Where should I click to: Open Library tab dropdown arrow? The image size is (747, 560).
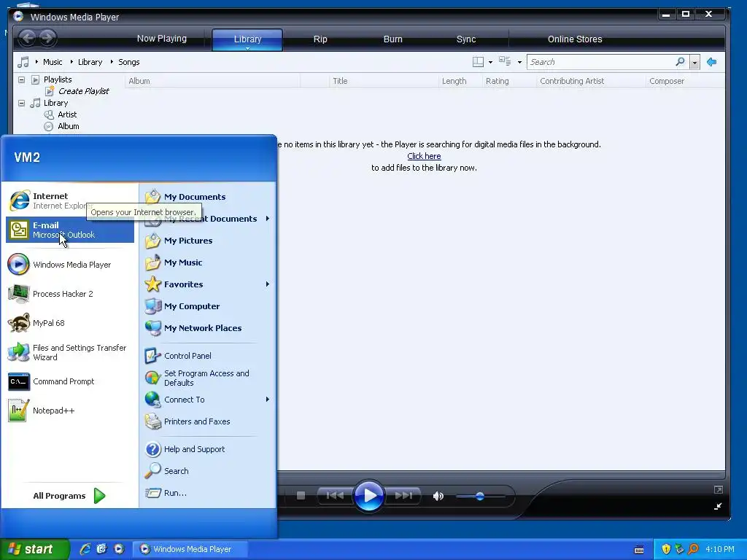click(248, 48)
